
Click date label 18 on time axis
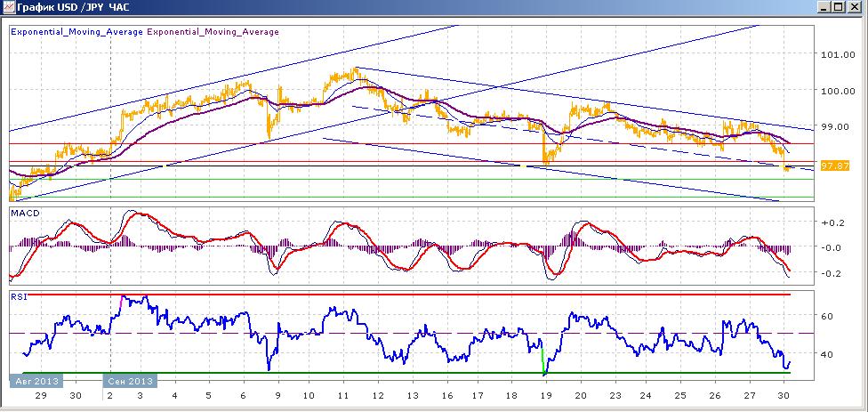(x=512, y=397)
